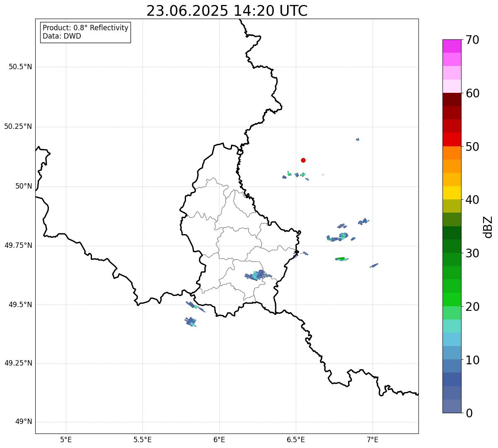498x448 pixels.
Task: Click the colorbar tick label '70'
Action: pos(472,40)
